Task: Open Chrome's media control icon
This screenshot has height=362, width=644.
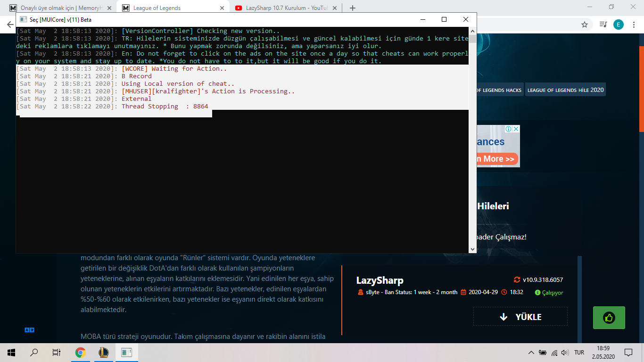Action: 603,25
